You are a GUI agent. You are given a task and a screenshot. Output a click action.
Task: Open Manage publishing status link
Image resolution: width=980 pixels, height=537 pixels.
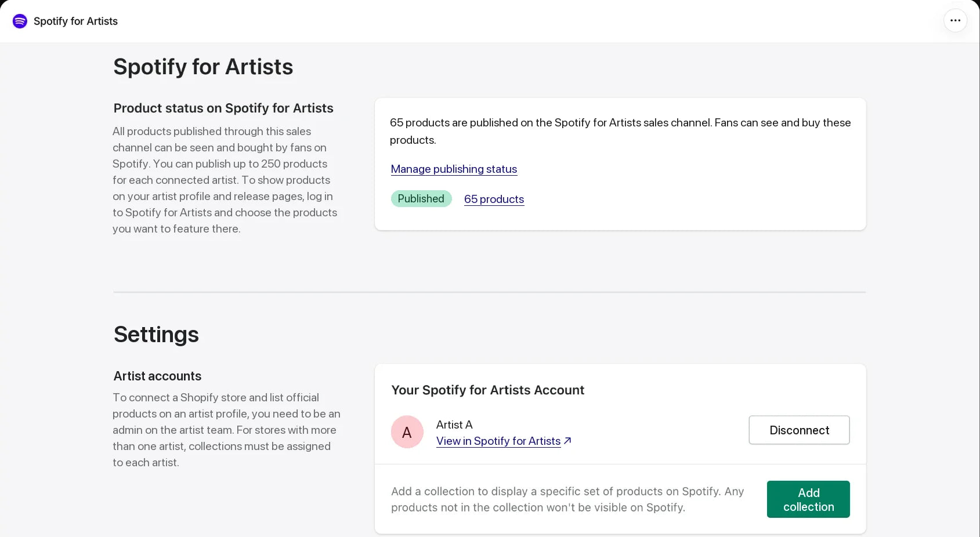click(454, 169)
